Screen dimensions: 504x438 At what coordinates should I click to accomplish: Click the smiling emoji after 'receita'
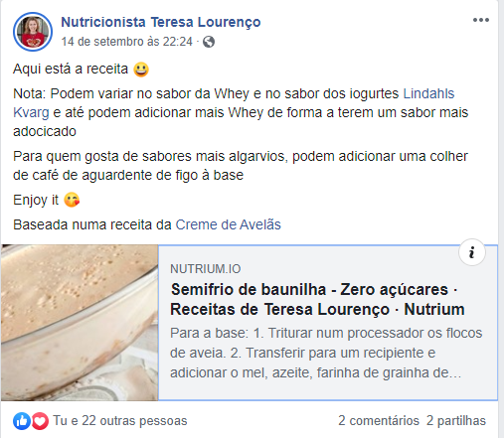point(141,70)
